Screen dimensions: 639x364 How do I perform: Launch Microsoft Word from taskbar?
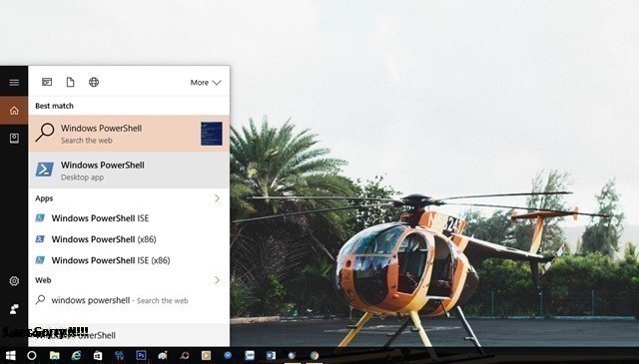271,355
